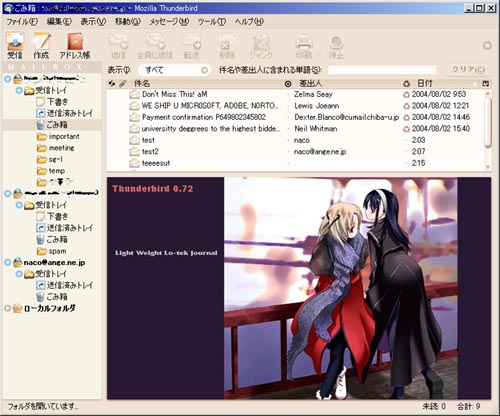The width and height of the screenshot is (500, 416).
Task: Collapse the second account's 受信トレイ folder
Action: pyautogui.click(x=19, y=205)
